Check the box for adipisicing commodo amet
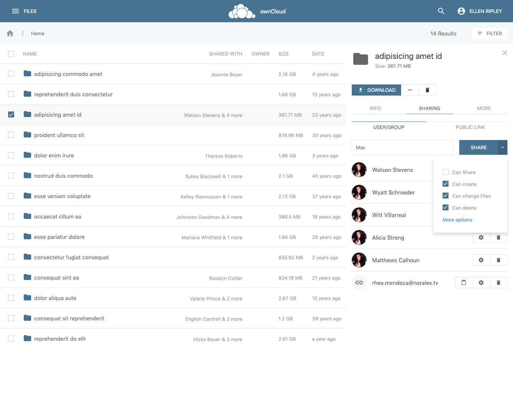 (11, 74)
